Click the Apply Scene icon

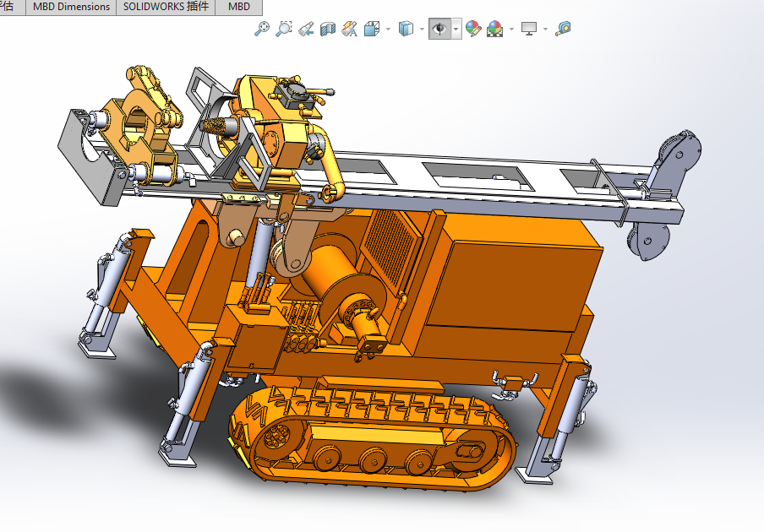[x=495, y=29]
